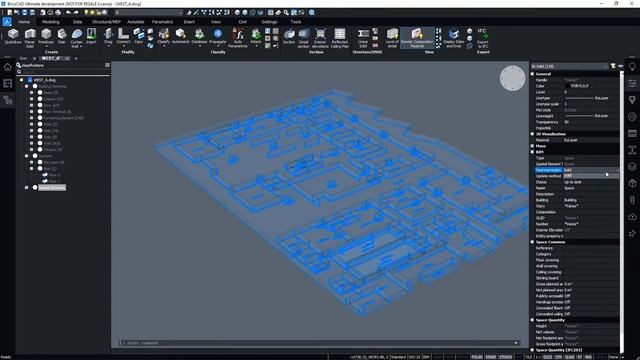The image size is (640, 360).
Task: Choose the Insert tool in the Create group
Action: 91,37
